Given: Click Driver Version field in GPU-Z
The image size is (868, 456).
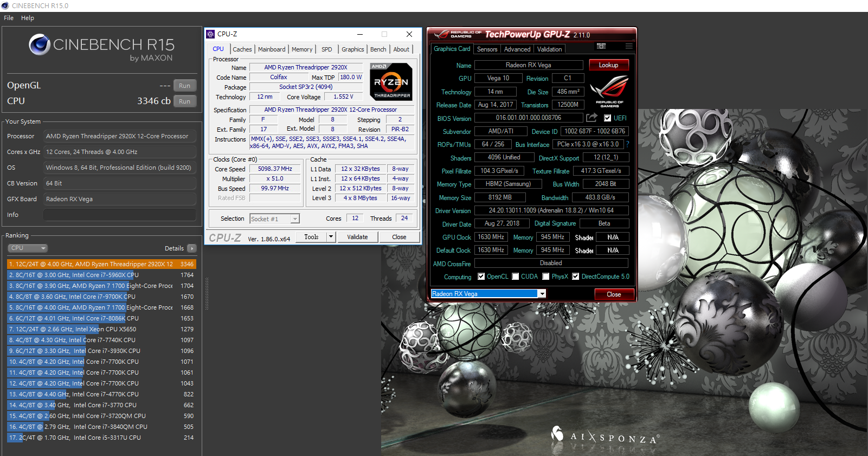Looking at the screenshot, I should (x=551, y=210).
